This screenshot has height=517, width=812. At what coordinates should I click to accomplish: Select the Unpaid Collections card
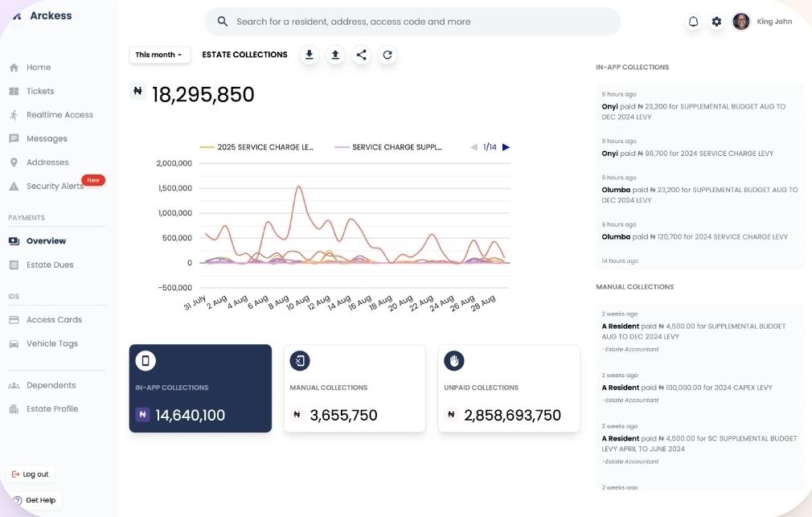(x=508, y=388)
